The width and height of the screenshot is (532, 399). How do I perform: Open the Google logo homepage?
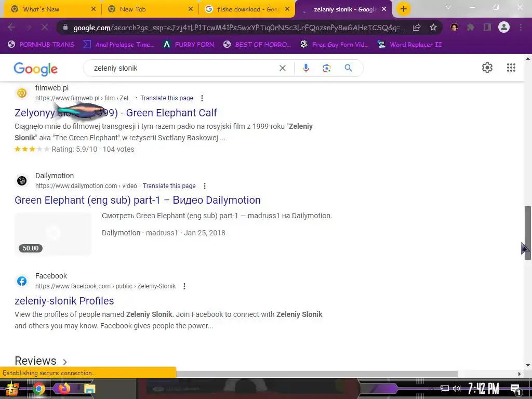36,69
